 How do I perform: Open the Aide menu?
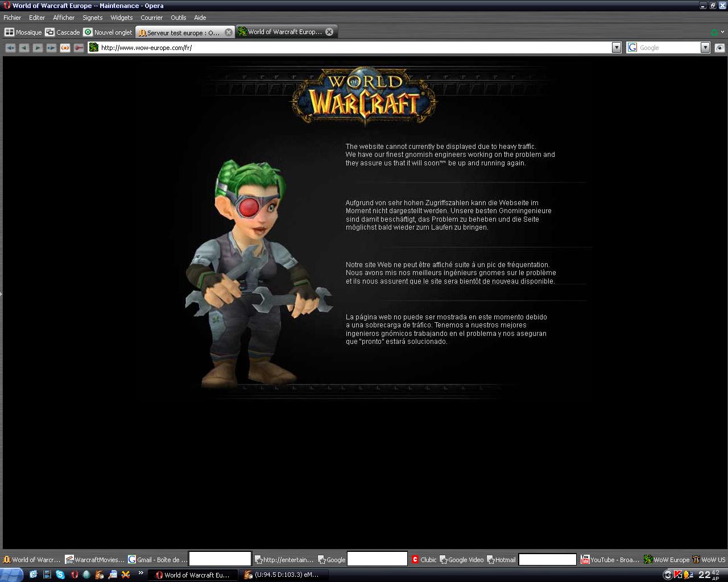(x=200, y=18)
